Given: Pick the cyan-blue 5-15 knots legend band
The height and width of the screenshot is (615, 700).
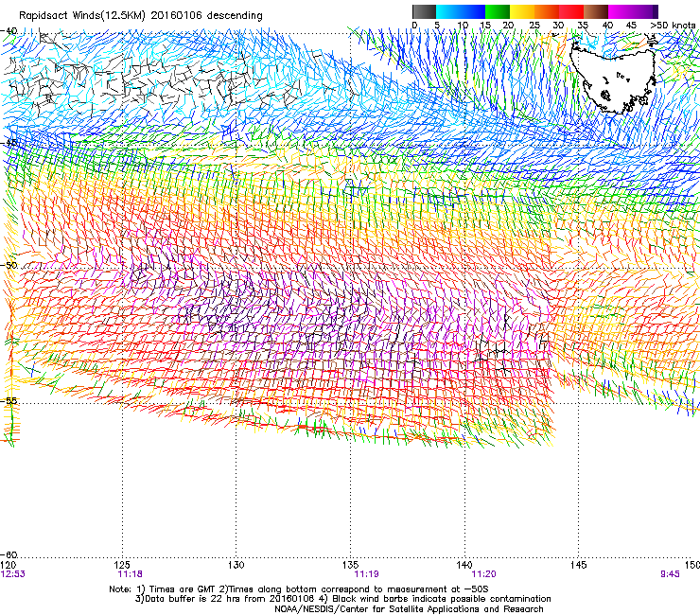Looking at the screenshot, I should [x=461, y=11].
